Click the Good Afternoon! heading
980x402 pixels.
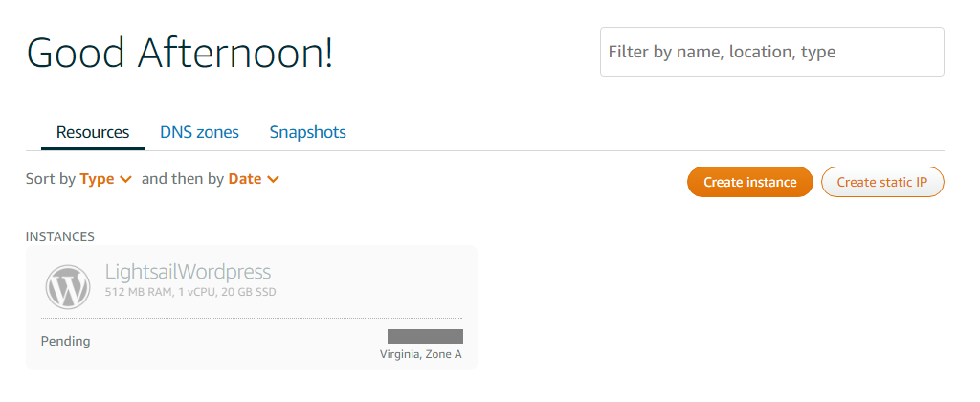(x=180, y=53)
